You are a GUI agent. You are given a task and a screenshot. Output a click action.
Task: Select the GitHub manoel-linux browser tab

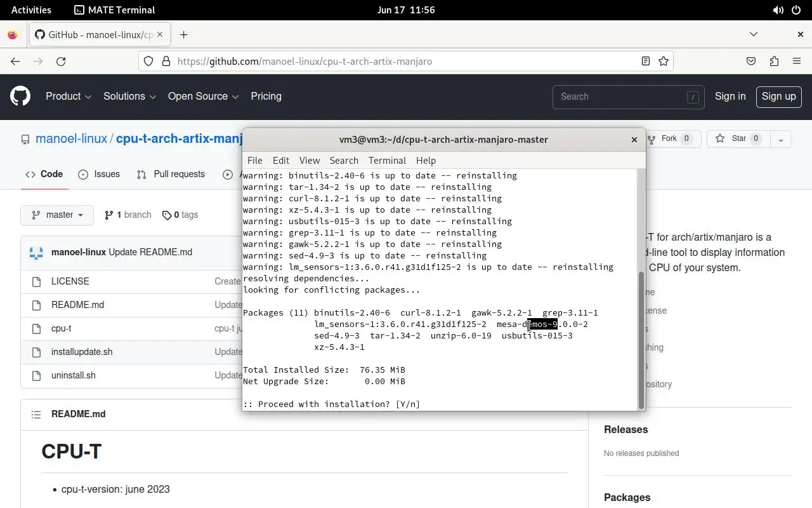100,35
